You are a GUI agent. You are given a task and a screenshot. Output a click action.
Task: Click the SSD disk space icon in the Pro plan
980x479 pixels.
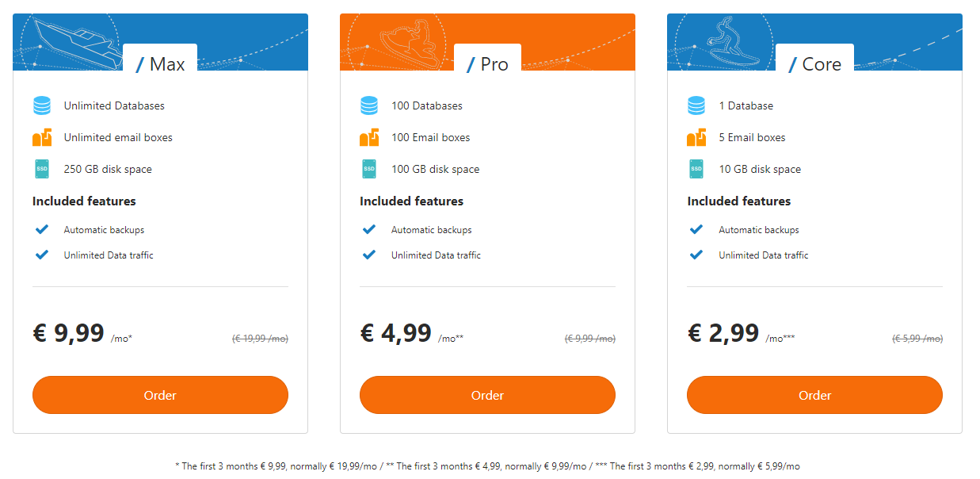(369, 168)
